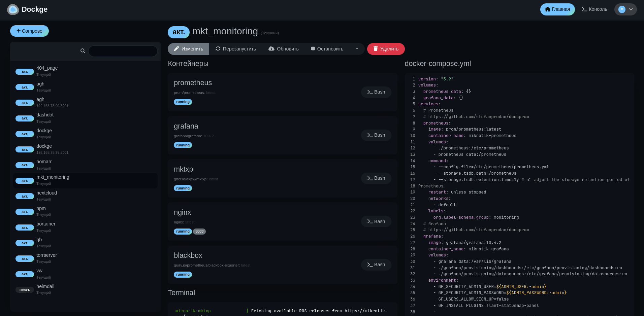
Task: Open Bash for the mktxp container
Action: 376,178
